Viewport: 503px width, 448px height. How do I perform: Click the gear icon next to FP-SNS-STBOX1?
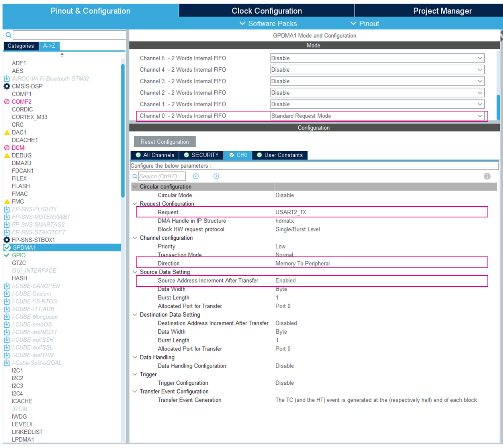7,240
